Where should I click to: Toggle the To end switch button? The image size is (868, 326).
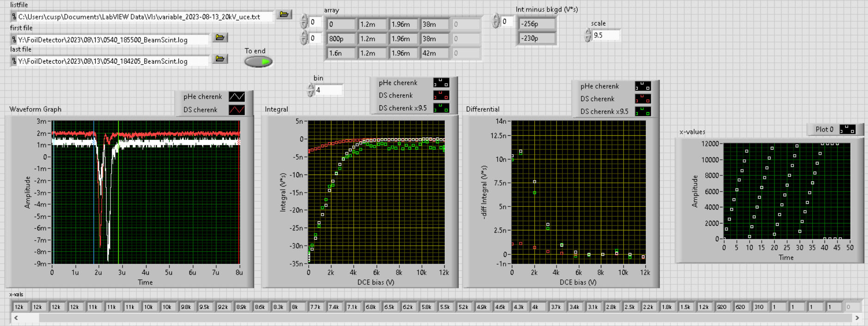point(258,61)
